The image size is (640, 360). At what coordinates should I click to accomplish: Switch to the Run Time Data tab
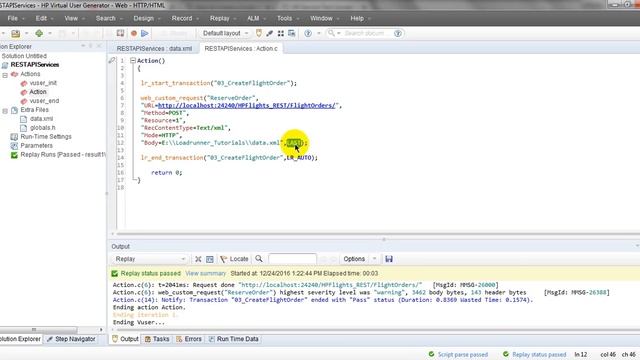click(233, 339)
